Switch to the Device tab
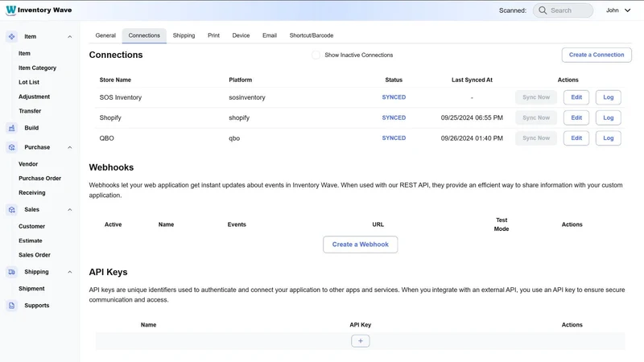644x362 pixels. click(241, 35)
